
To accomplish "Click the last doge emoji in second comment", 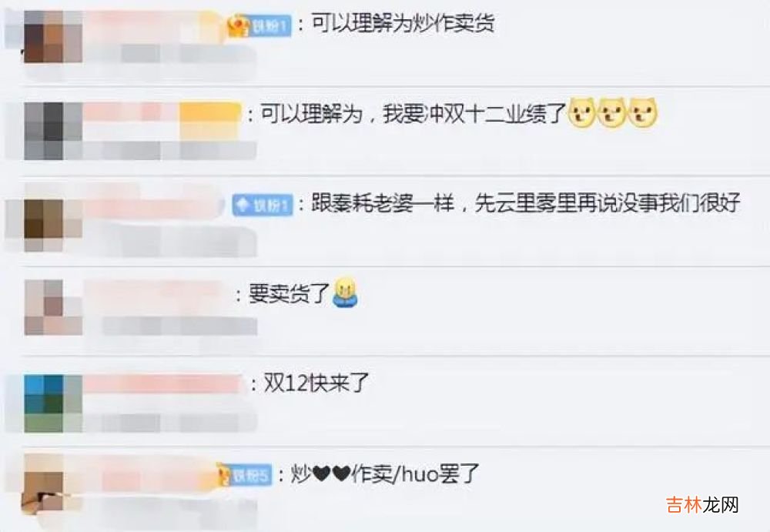I will 643,113.
